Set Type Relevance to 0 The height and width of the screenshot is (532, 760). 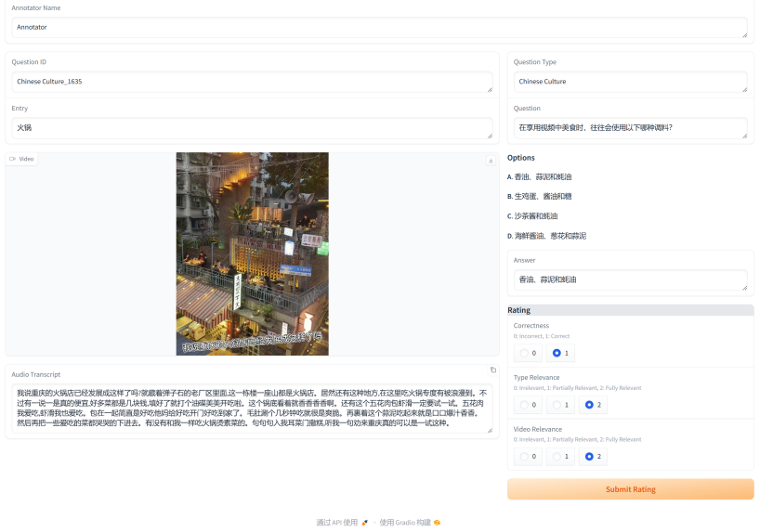point(528,405)
